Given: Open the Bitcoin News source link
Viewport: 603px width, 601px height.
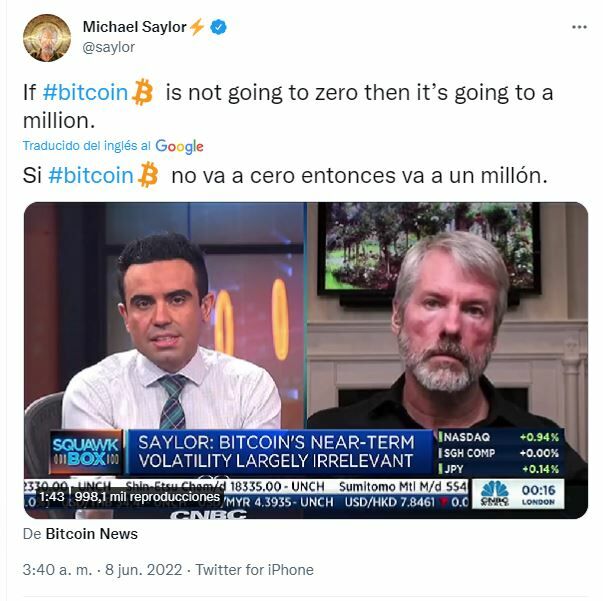Looking at the screenshot, I should 92,534.
